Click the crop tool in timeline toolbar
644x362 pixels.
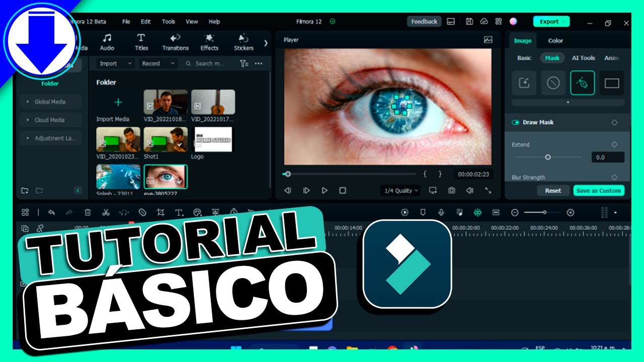coord(160,213)
